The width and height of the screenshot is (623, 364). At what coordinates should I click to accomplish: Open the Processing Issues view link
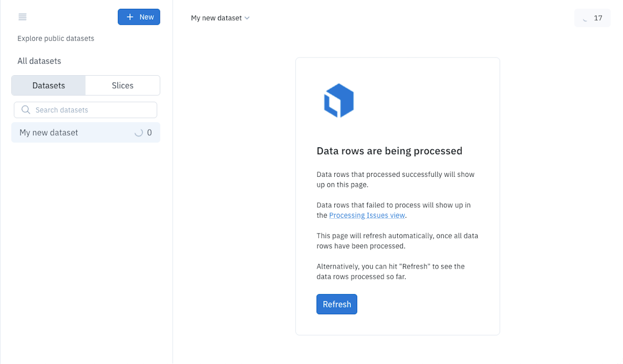click(367, 215)
